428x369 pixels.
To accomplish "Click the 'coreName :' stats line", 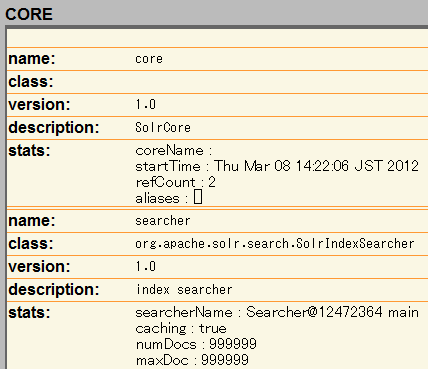I will [x=173, y=151].
